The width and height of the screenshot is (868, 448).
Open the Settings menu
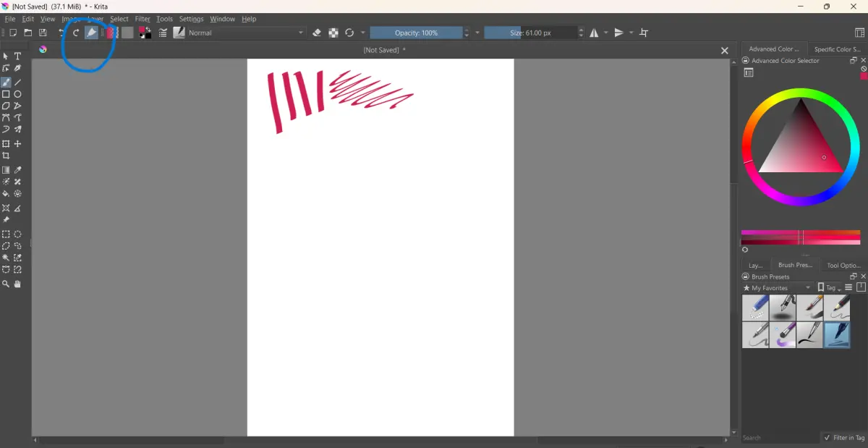point(192,19)
